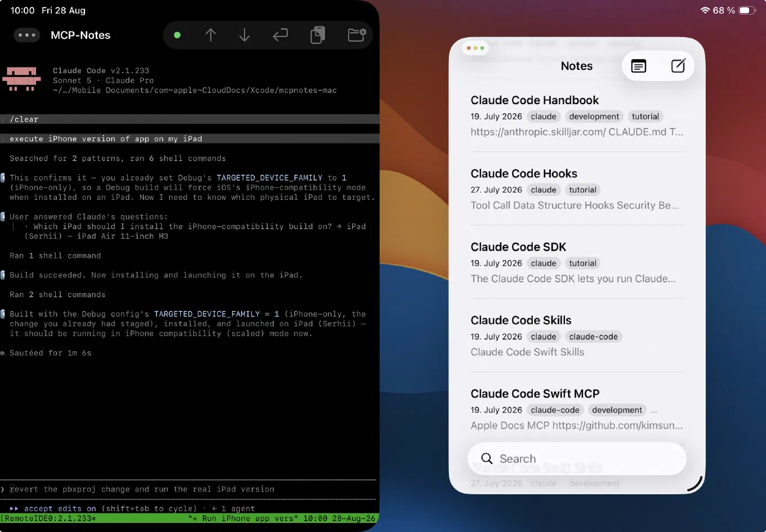Image resolution: width=766 pixels, height=532 pixels.
Task: Tap 'The Claude Code SDK lets you run' preview
Action: pyautogui.click(x=573, y=279)
